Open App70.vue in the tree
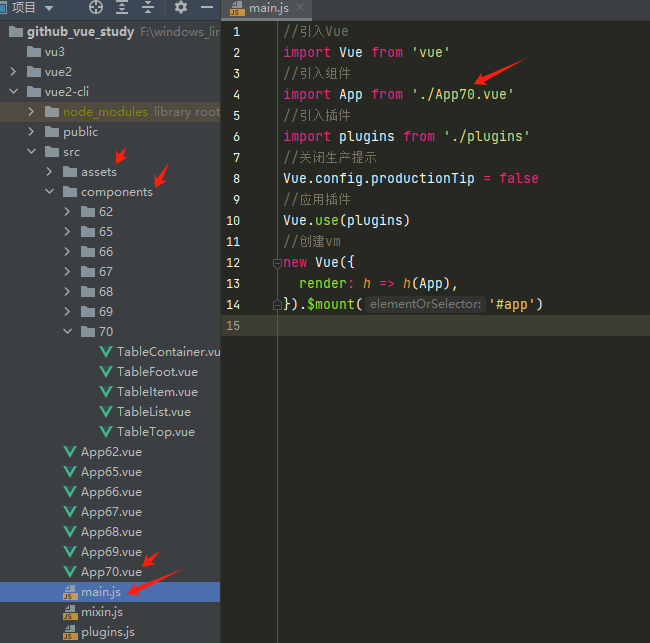Screen dimensions: 650x643 111,572
